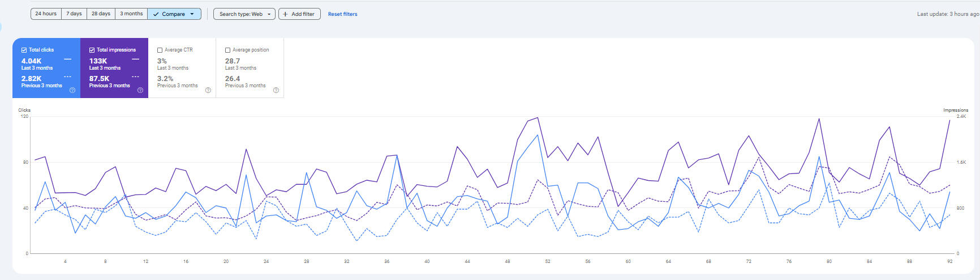Image resolution: width=980 pixels, height=280 pixels.
Task: Uncheck the Total impressions checkbox
Action: pyautogui.click(x=92, y=50)
